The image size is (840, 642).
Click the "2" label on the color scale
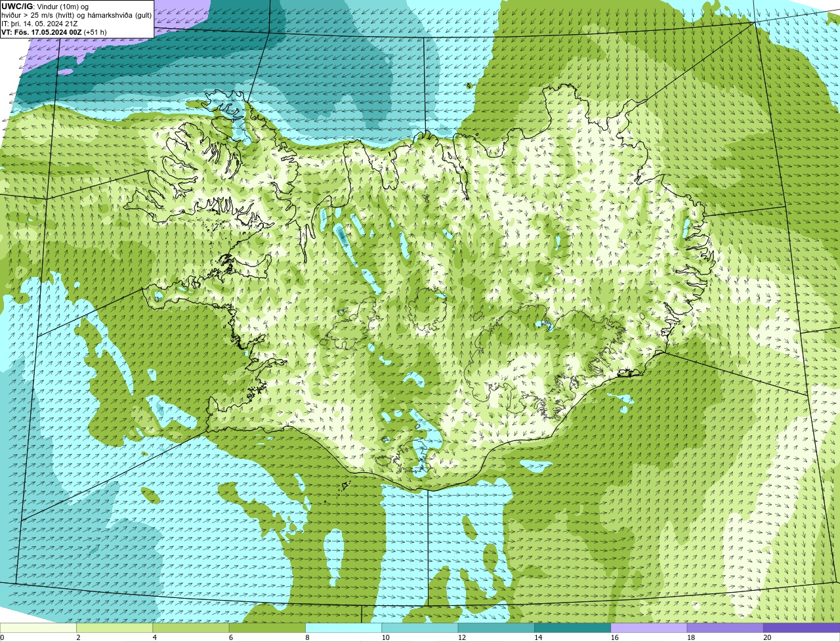pos(78,637)
